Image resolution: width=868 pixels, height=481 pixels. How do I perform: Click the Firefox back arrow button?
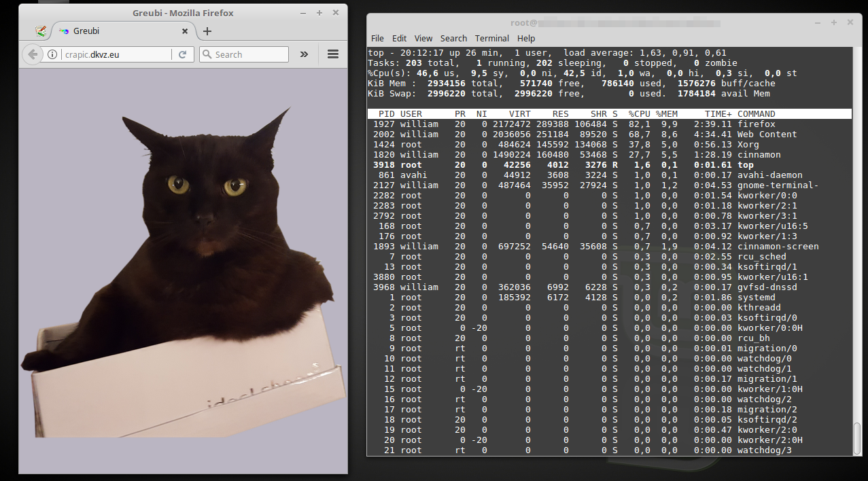[32, 54]
